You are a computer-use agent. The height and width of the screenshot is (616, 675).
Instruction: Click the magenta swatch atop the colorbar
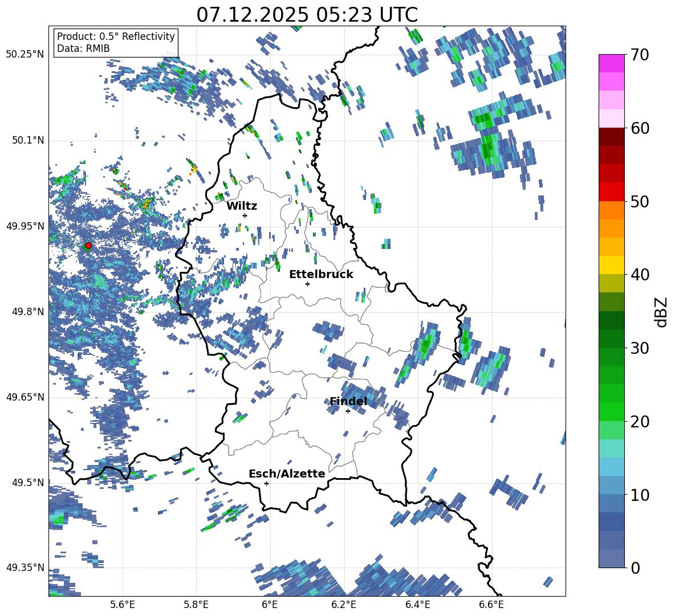tap(611, 63)
